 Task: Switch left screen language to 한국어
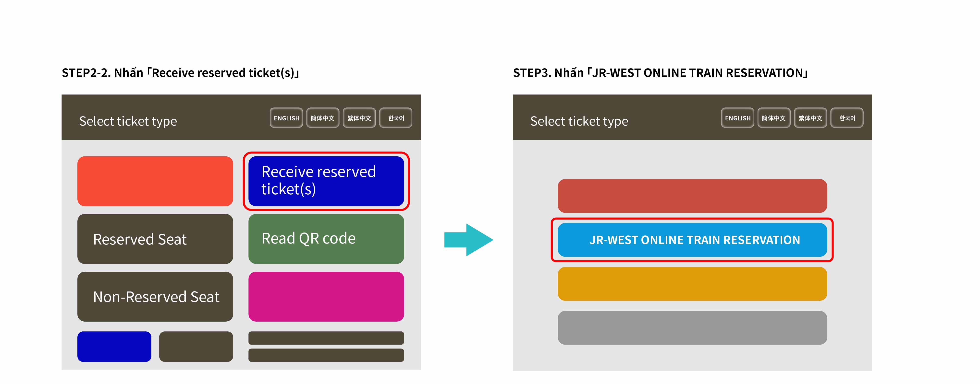pos(396,118)
